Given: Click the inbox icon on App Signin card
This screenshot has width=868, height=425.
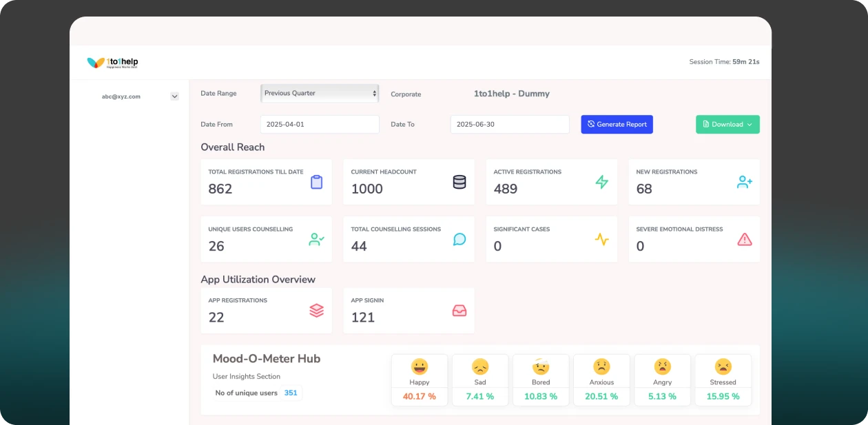Looking at the screenshot, I should 459,309.
